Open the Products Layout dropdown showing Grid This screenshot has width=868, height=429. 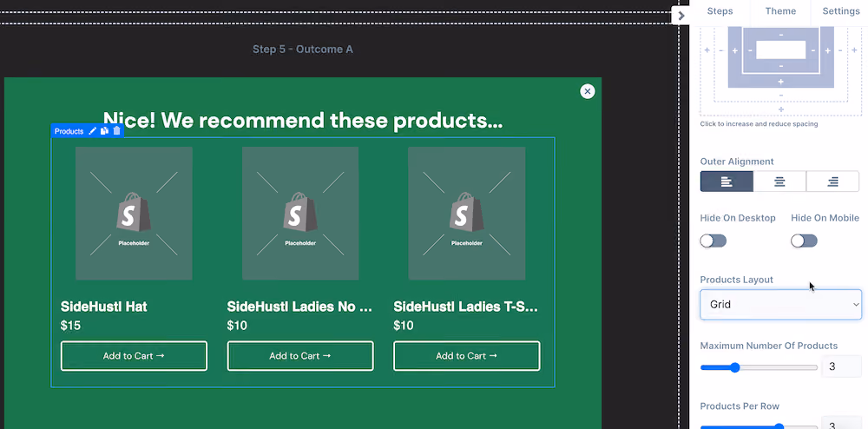(x=780, y=305)
